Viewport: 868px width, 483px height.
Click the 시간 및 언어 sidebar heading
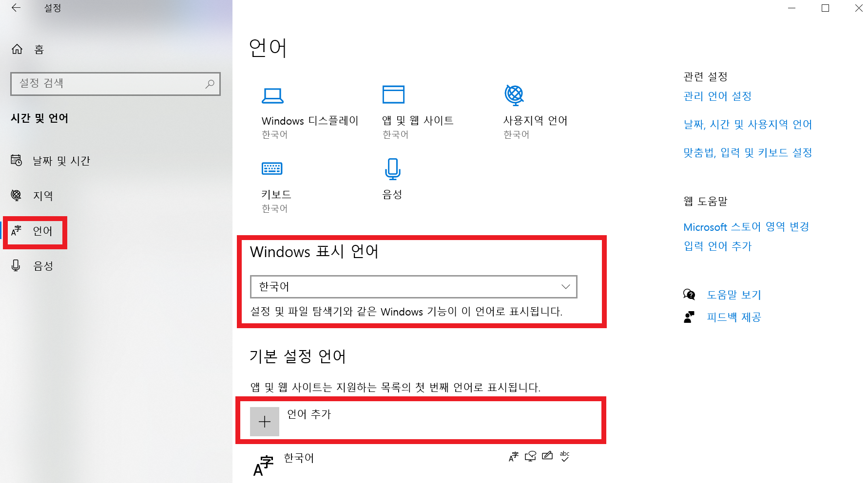pyautogui.click(x=39, y=118)
